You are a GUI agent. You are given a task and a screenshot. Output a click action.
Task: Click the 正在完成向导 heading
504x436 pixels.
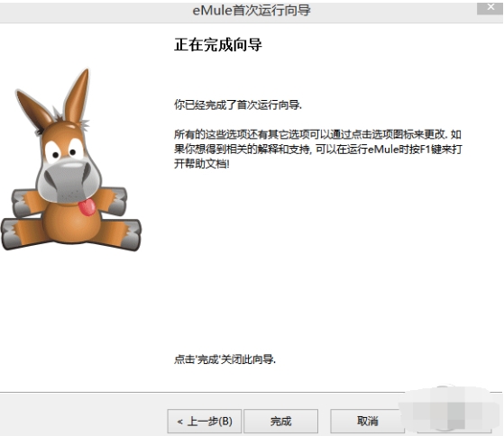click(x=218, y=45)
